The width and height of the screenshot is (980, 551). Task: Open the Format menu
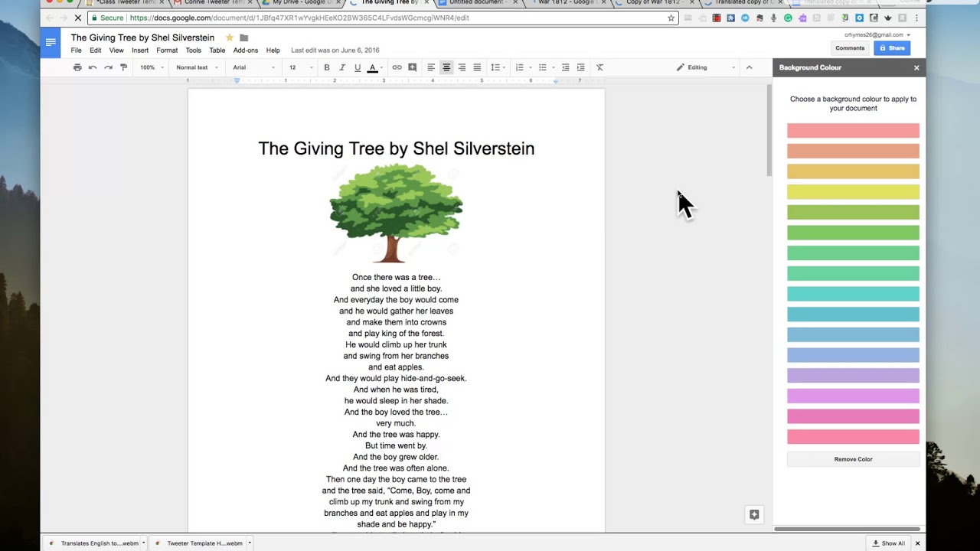click(x=167, y=51)
